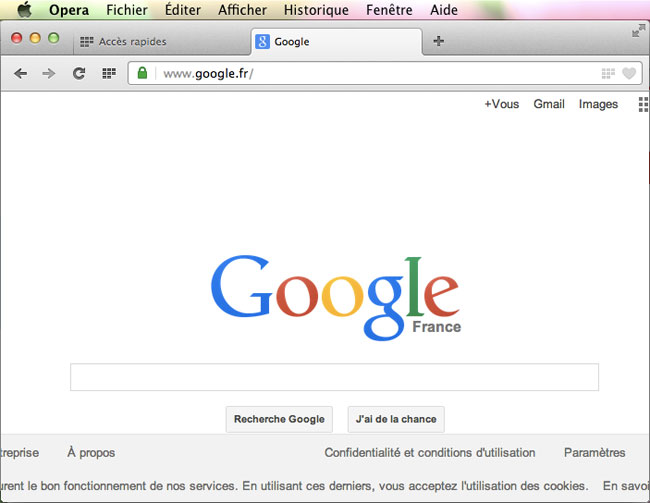Image resolution: width=650 pixels, height=503 pixels.
Task: Open the Opera application menu
Action: coord(69,10)
